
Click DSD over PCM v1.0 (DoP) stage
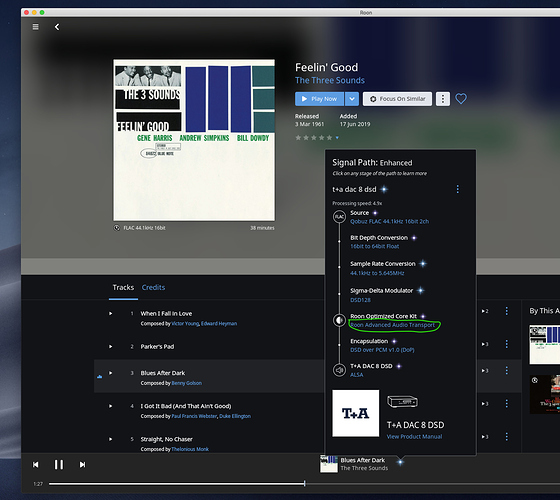[x=382, y=350]
